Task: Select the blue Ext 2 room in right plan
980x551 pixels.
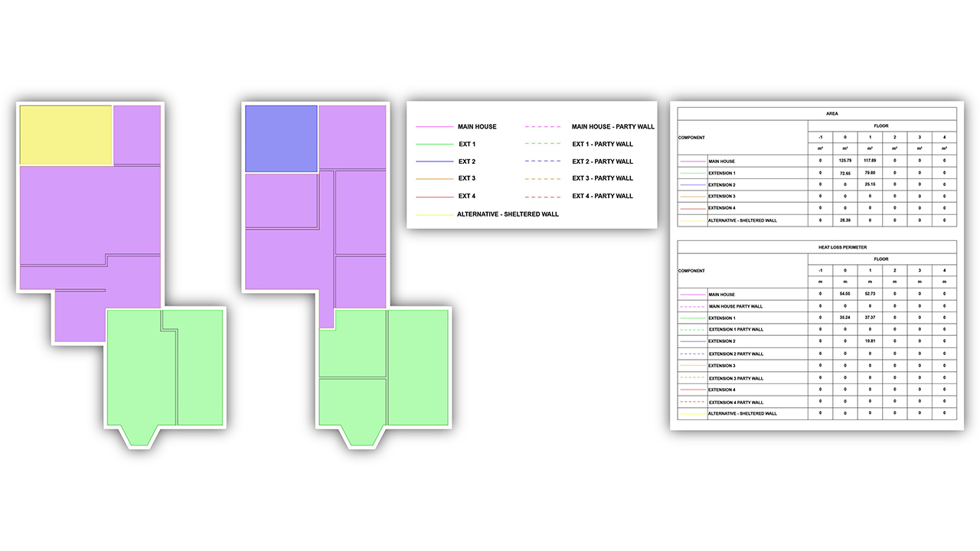Action: (280, 139)
